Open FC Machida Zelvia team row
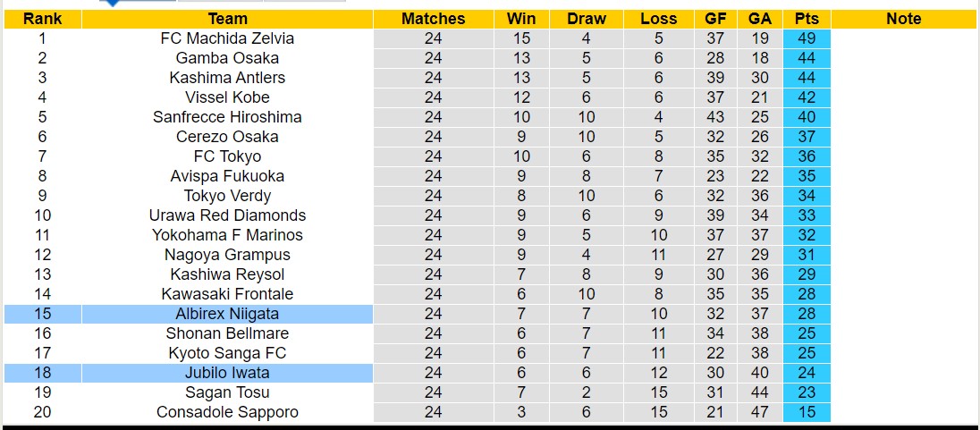The height and width of the screenshot is (430, 980). pos(227,38)
